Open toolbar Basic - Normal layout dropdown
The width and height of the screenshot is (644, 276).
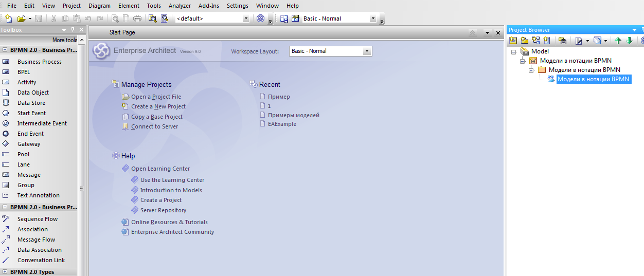[373, 19]
